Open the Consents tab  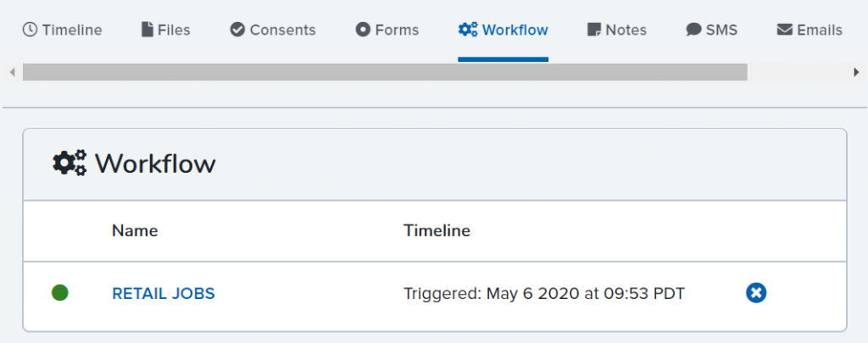coord(273,30)
